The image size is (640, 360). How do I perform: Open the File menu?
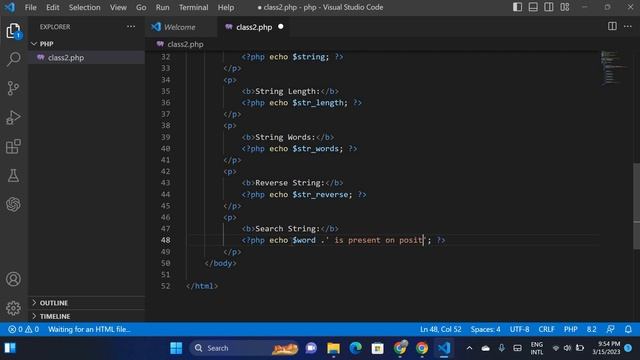click(x=31, y=7)
